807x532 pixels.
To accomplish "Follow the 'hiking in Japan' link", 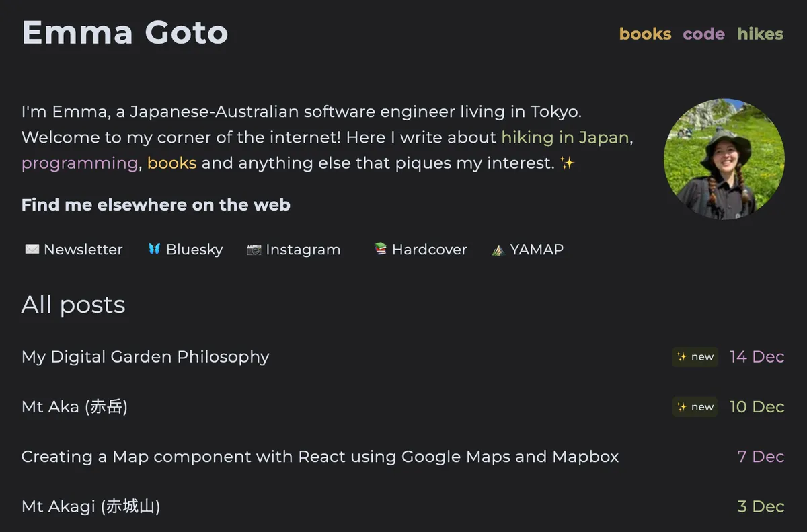I will [566, 137].
